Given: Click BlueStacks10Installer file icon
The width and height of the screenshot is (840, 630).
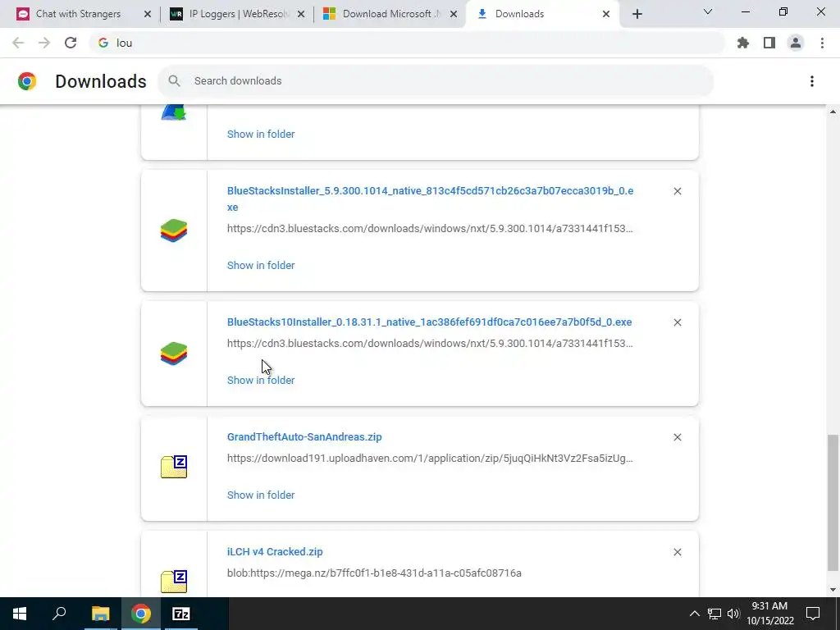Looking at the screenshot, I should tap(174, 354).
